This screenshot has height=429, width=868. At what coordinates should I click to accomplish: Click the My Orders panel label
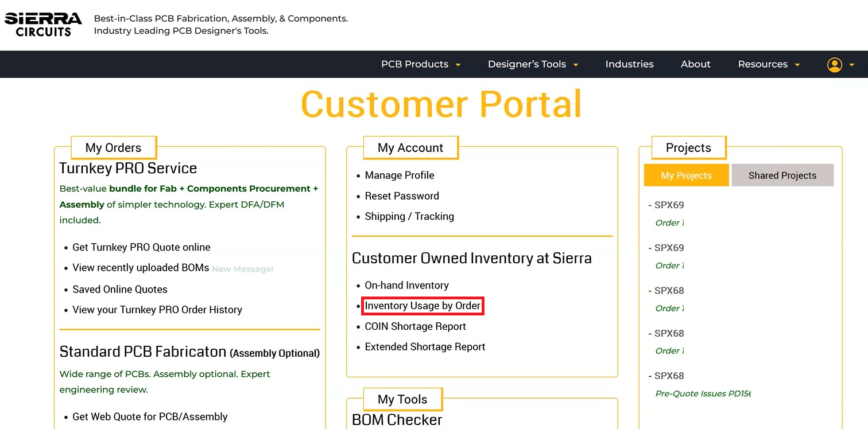pos(113,148)
